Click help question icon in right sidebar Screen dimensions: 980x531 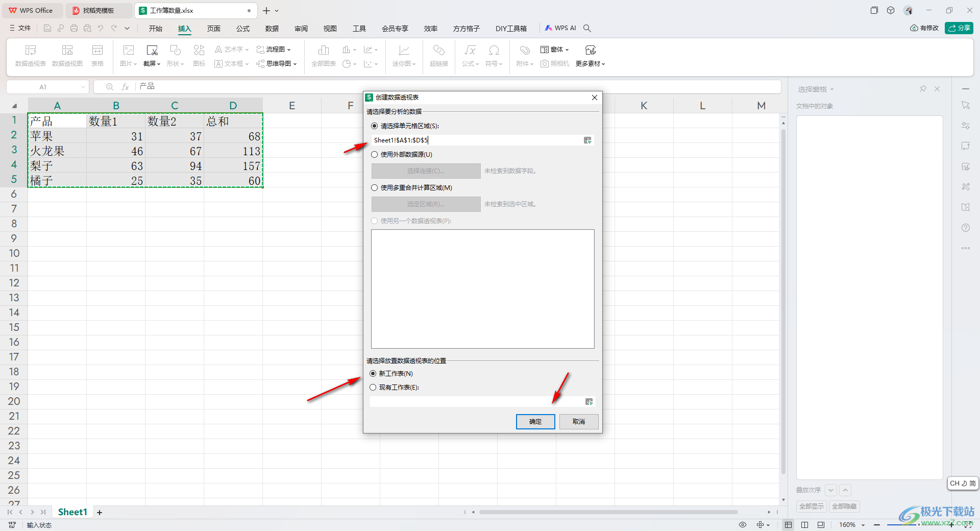966,228
